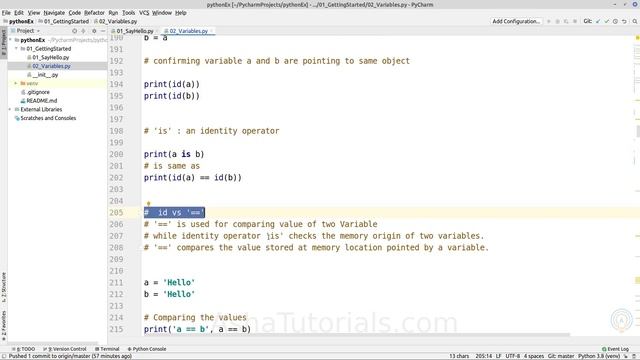Click Git rollback arrow icon
This screenshot has height=360, width=640.
(624, 21)
